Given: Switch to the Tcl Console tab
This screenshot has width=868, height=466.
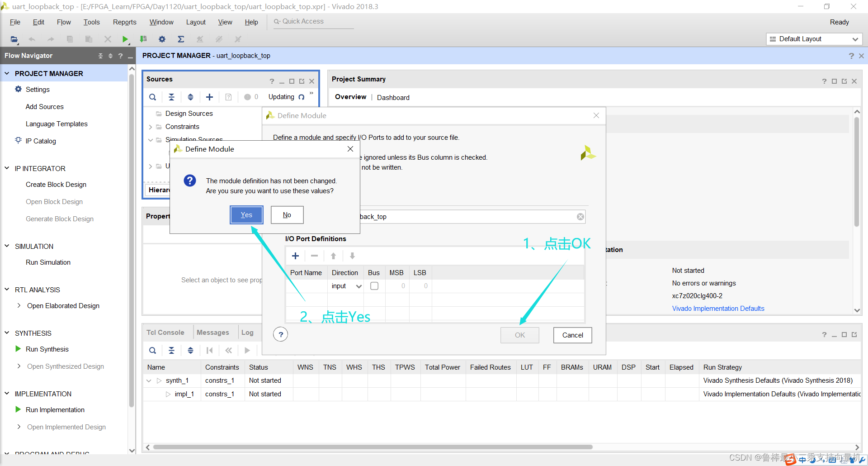Looking at the screenshot, I should (x=165, y=333).
